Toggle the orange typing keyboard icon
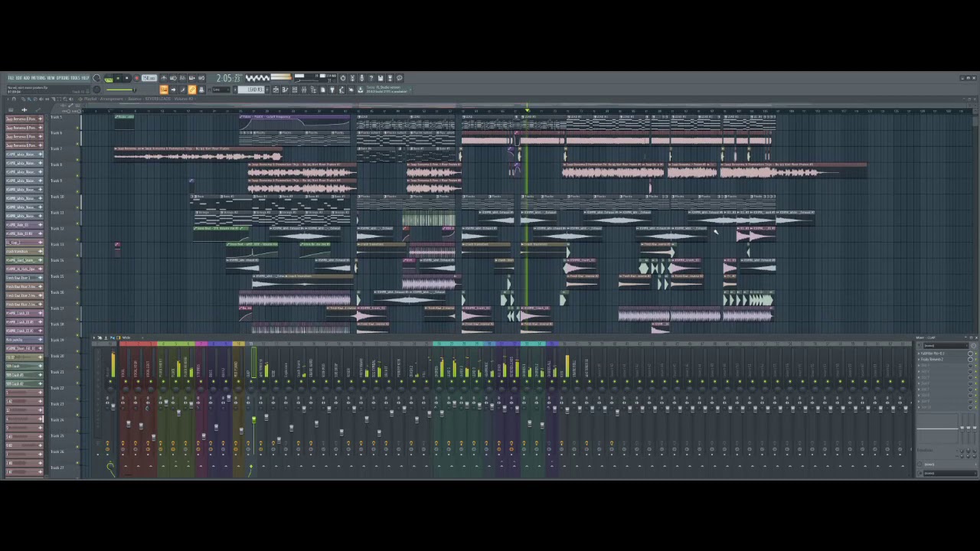Viewport: 980px width, 551px height. click(x=164, y=90)
